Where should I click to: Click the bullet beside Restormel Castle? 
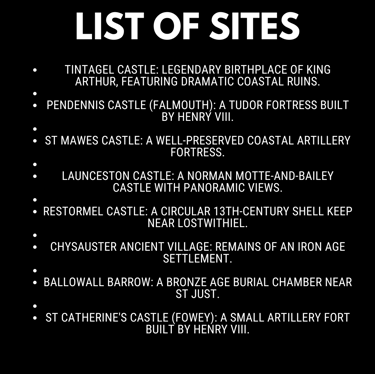35,211
